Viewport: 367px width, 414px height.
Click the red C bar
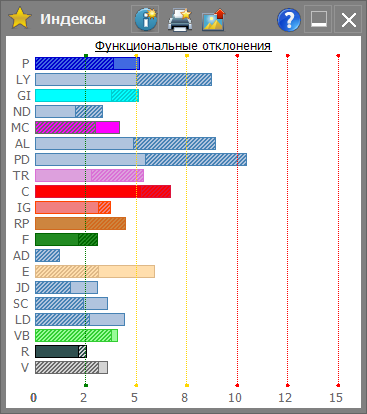click(x=103, y=192)
